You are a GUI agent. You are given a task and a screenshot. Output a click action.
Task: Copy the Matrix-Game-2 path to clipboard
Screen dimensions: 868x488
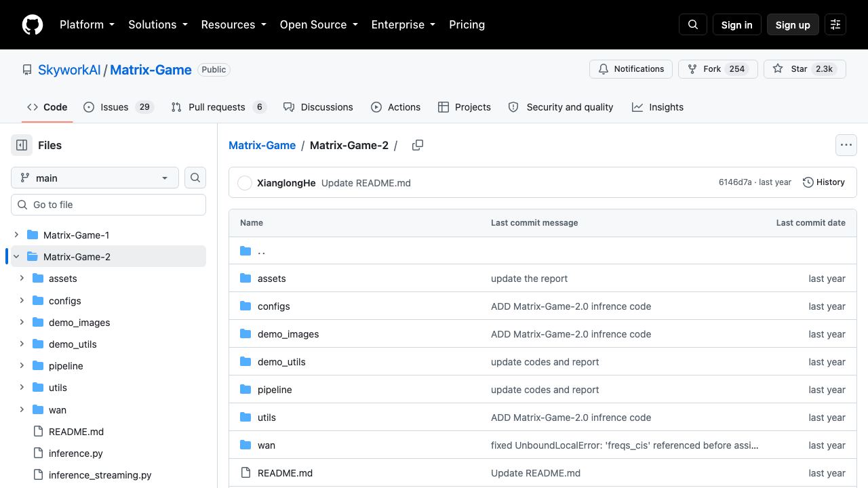(418, 145)
